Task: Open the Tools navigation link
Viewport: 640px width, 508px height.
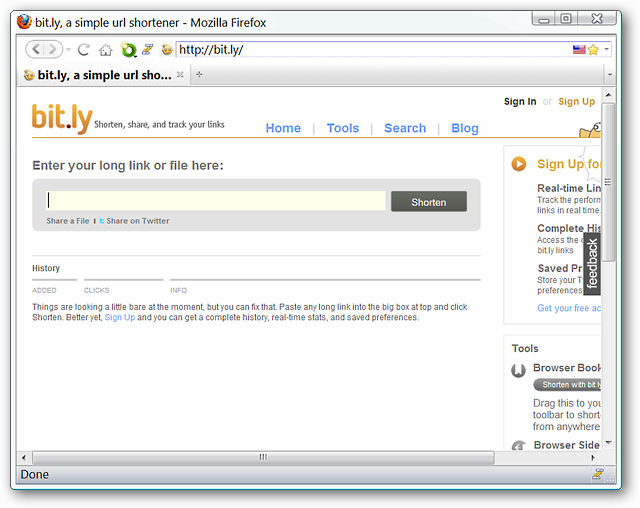Action: click(343, 128)
